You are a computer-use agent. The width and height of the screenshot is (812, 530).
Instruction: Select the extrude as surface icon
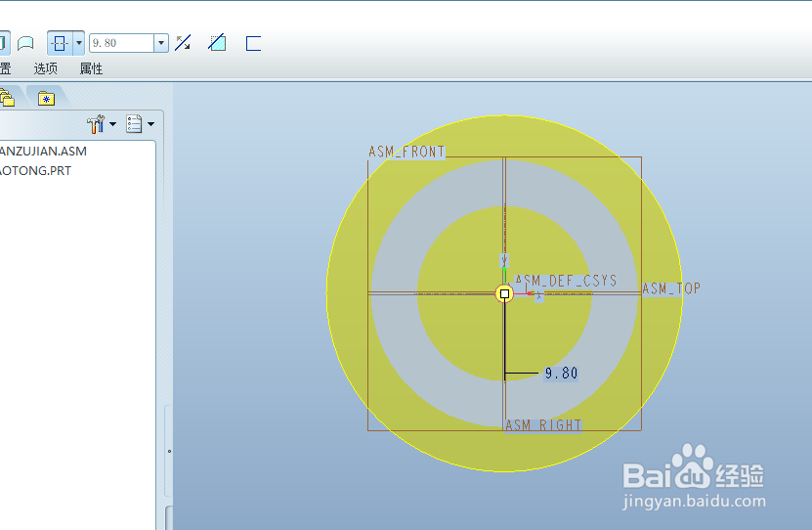point(25,43)
